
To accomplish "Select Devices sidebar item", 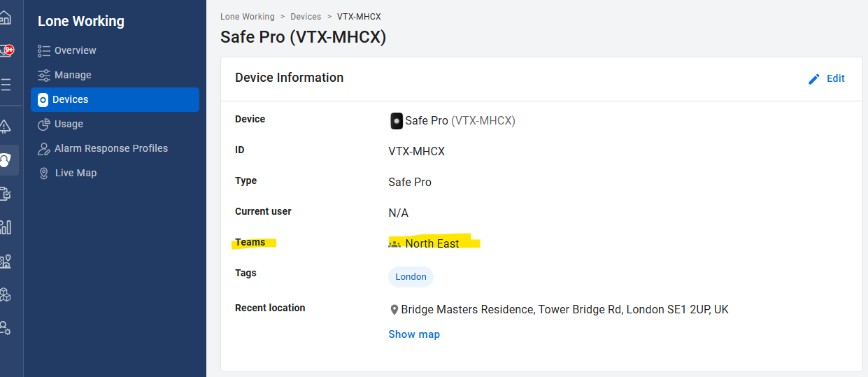I will 70,99.
